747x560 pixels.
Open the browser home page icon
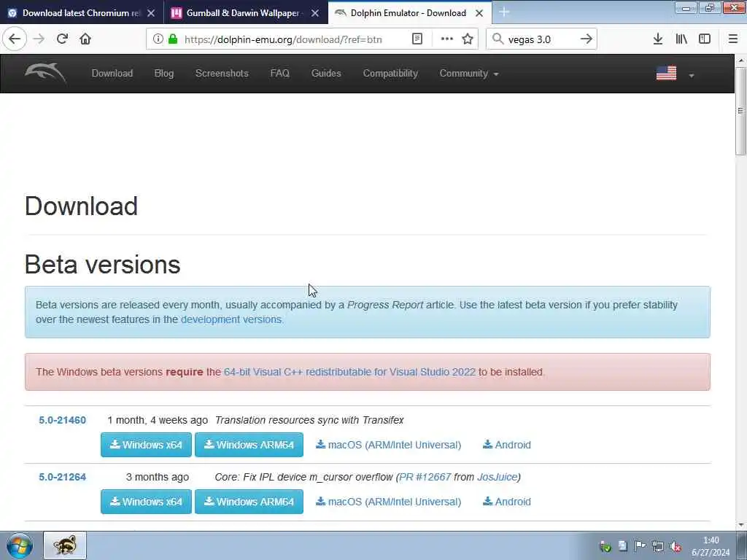[x=85, y=39]
